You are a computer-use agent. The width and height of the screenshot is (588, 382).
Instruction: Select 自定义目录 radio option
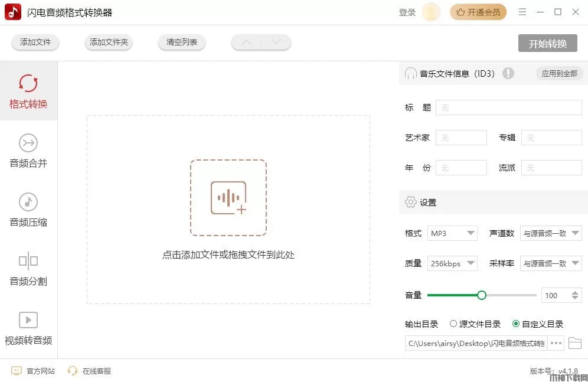coord(516,324)
